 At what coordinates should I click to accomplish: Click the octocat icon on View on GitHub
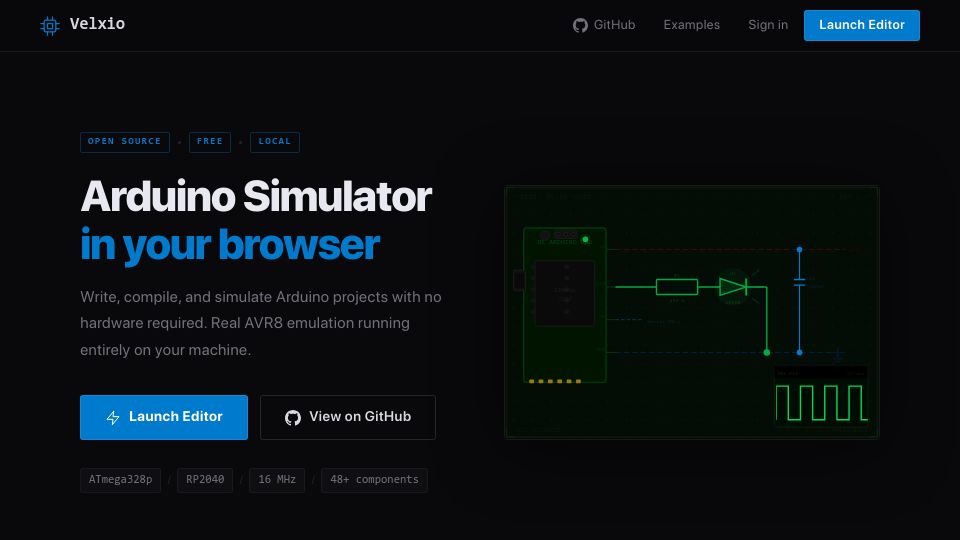pos(293,418)
